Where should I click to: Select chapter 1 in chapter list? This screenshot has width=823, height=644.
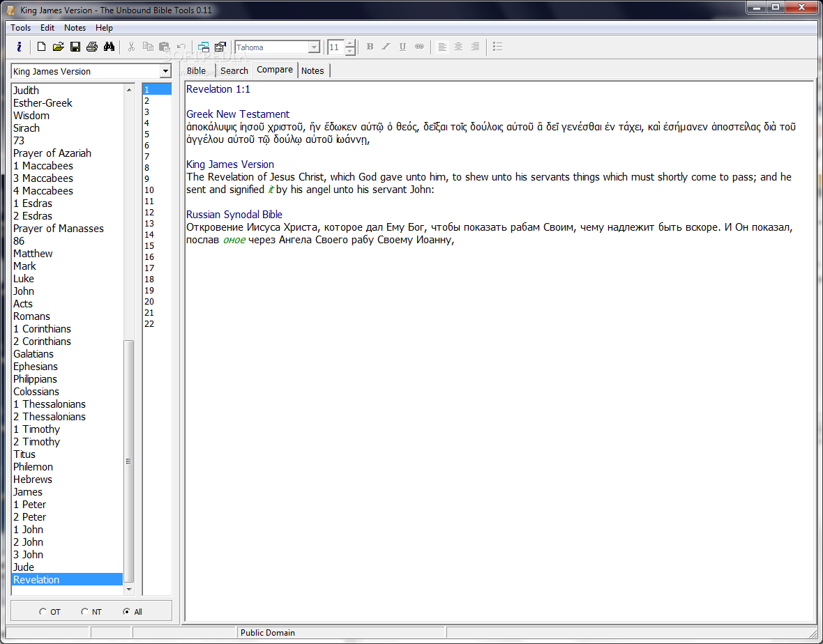157,90
